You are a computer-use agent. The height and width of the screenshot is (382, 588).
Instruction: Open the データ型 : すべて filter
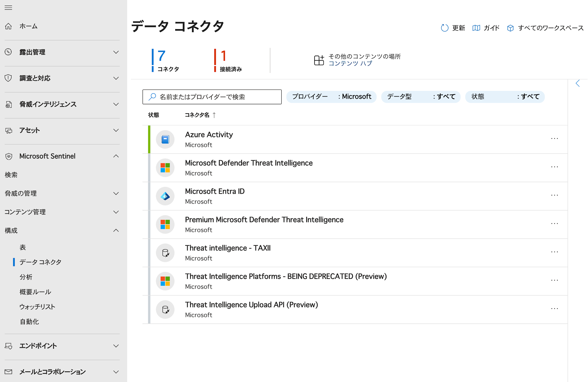pyautogui.click(x=421, y=97)
